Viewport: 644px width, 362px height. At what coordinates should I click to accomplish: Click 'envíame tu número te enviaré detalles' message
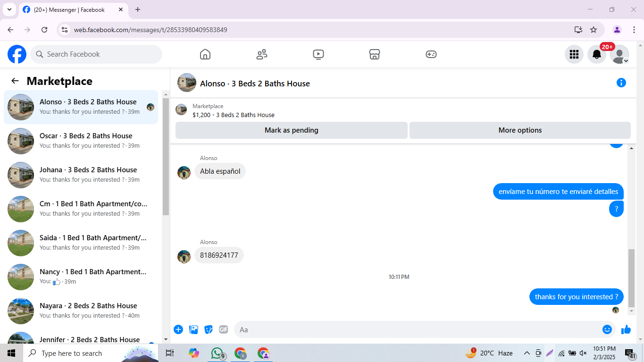point(559,192)
